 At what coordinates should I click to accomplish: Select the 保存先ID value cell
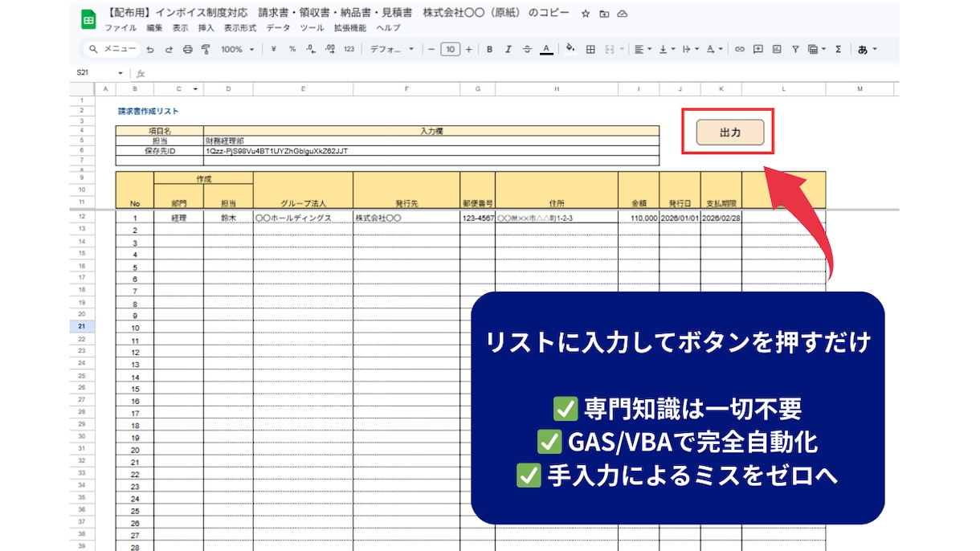pyautogui.click(x=431, y=150)
